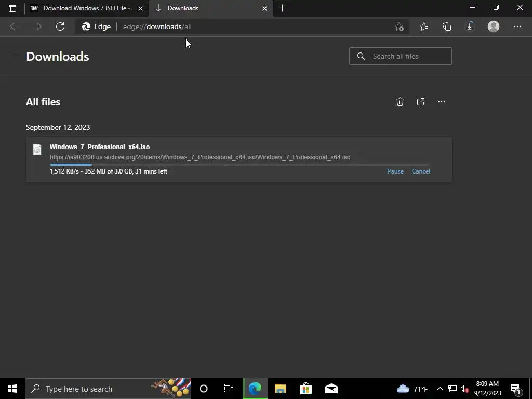
Task: Go forward with the forward arrow
Action: pyautogui.click(x=37, y=26)
